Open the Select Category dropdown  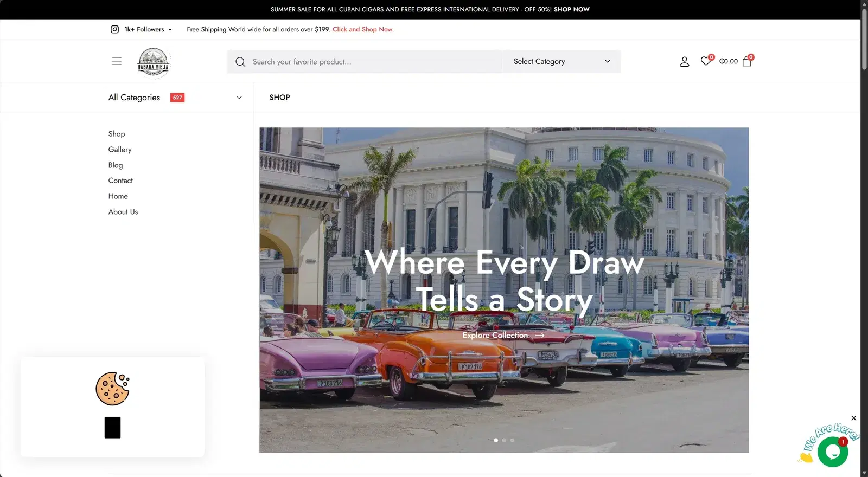tap(561, 62)
